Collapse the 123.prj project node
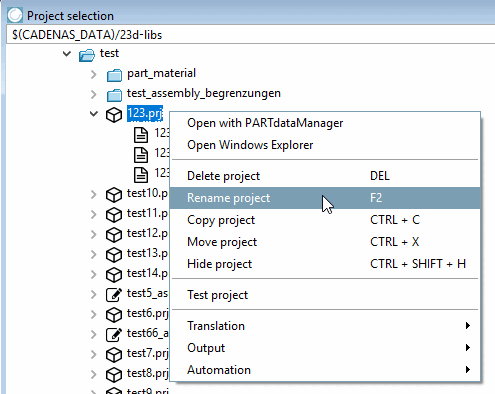This screenshot has height=394, width=495. (x=94, y=114)
